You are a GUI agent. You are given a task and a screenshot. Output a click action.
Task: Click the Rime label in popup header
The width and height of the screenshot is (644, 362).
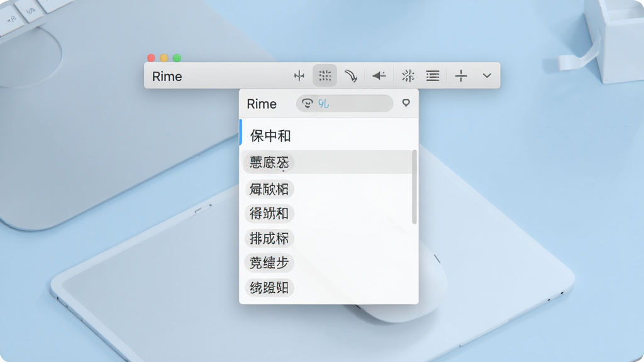click(262, 104)
